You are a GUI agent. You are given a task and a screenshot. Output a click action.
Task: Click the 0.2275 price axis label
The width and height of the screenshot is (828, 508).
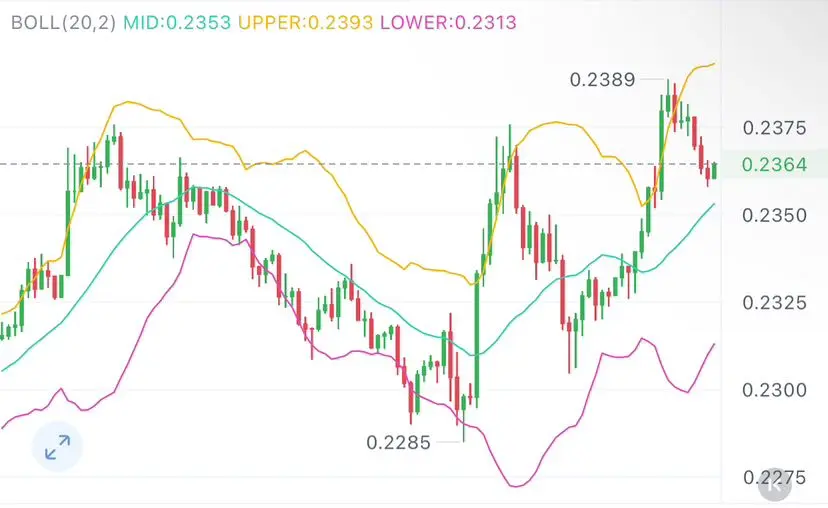774,478
